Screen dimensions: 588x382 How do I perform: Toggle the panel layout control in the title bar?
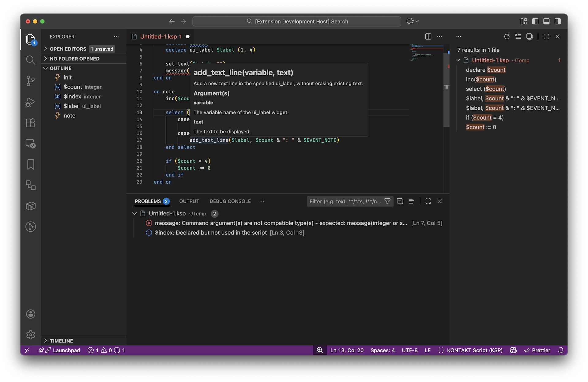(x=547, y=21)
